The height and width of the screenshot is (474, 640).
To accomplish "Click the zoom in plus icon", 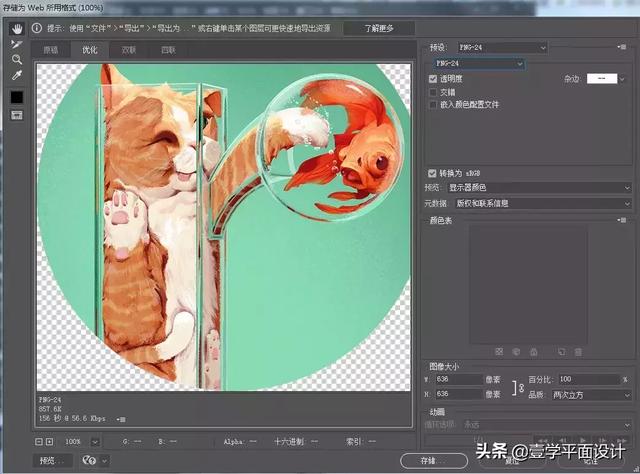I will click(49, 442).
